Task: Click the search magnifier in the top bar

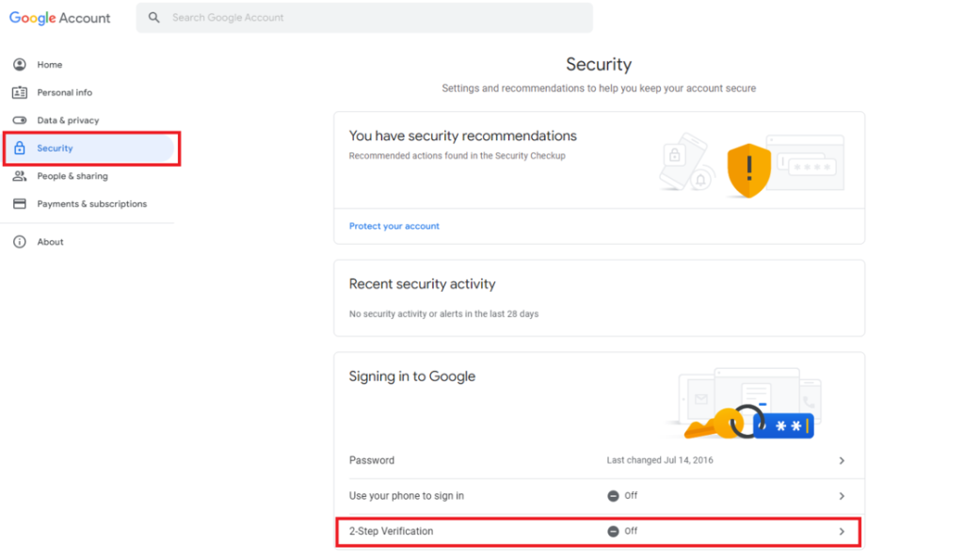Action: coord(153,17)
